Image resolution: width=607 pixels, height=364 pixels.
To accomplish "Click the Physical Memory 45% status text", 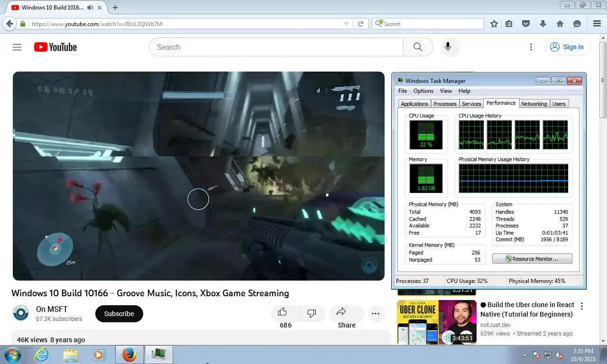I will click(x=537, y=281).
